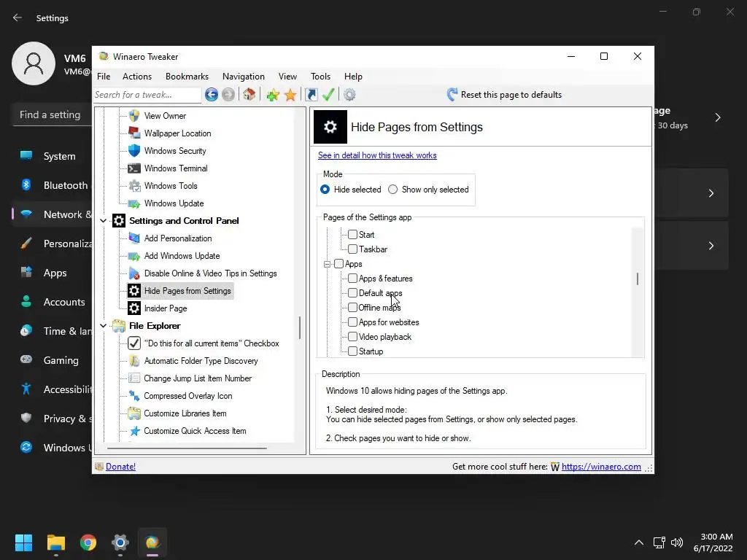Collapse the File Explorer category
The image size is (747, 560).
click(103, 326)
